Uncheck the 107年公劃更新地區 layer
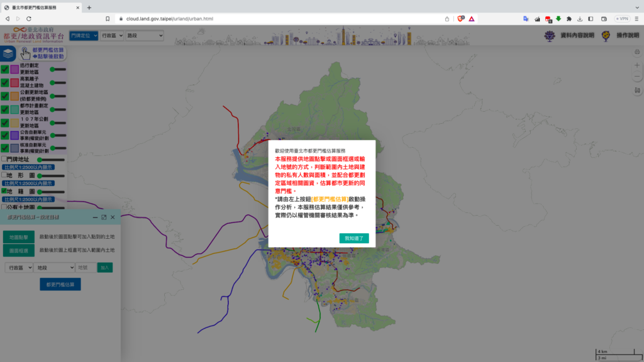This screenshot has width=644, height=362. point(4,123)
